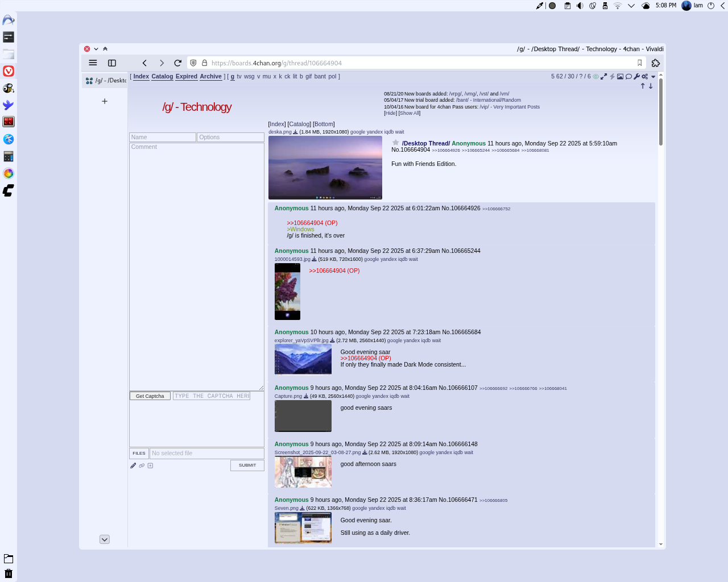Open header dropdown caret menu
This screenshot has height=582, width=728.
tap(653, 77)
